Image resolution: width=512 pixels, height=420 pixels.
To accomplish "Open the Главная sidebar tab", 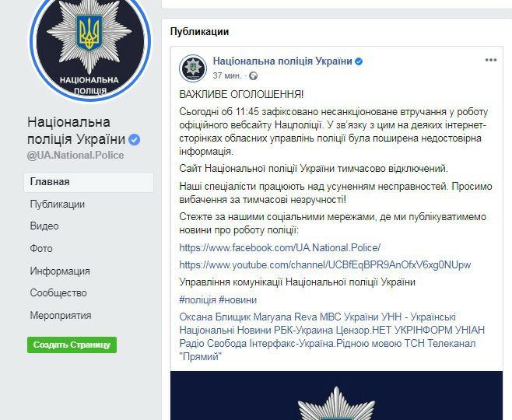I will (89, 182).
